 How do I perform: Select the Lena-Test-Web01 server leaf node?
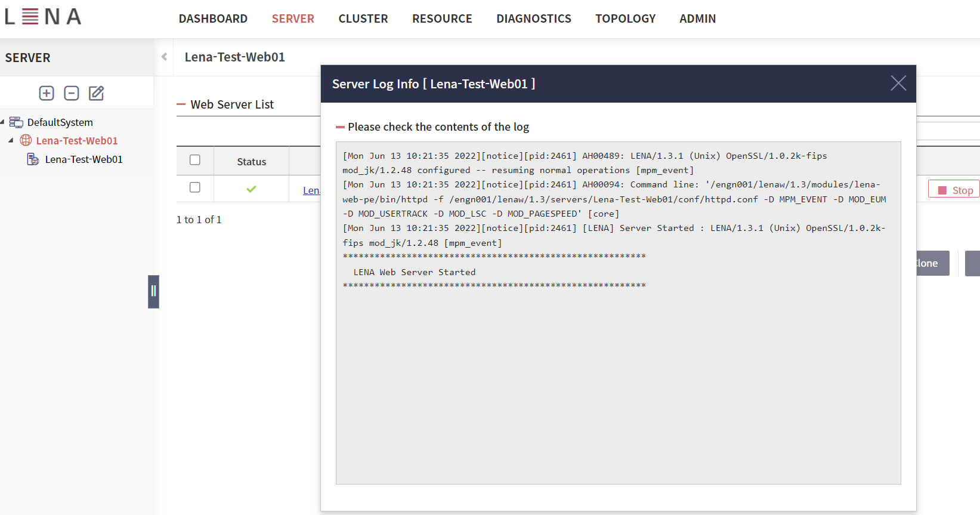tap(84, 159)
